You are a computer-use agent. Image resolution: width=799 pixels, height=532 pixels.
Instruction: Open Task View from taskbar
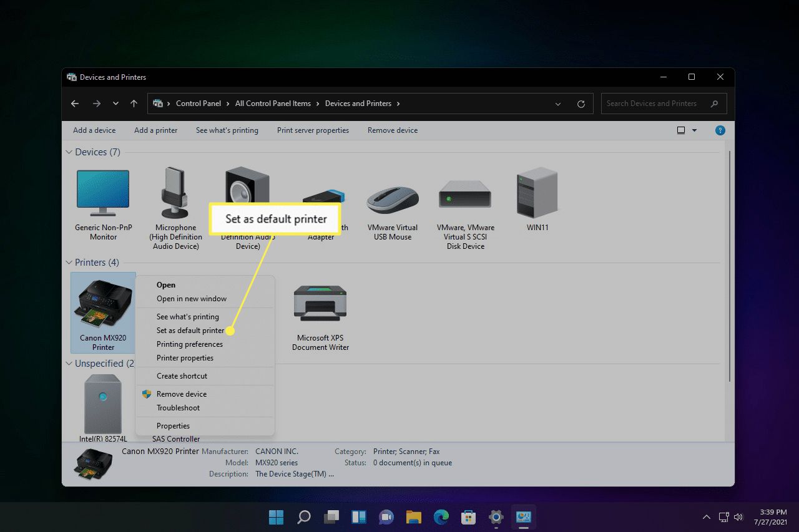(331, 517)
